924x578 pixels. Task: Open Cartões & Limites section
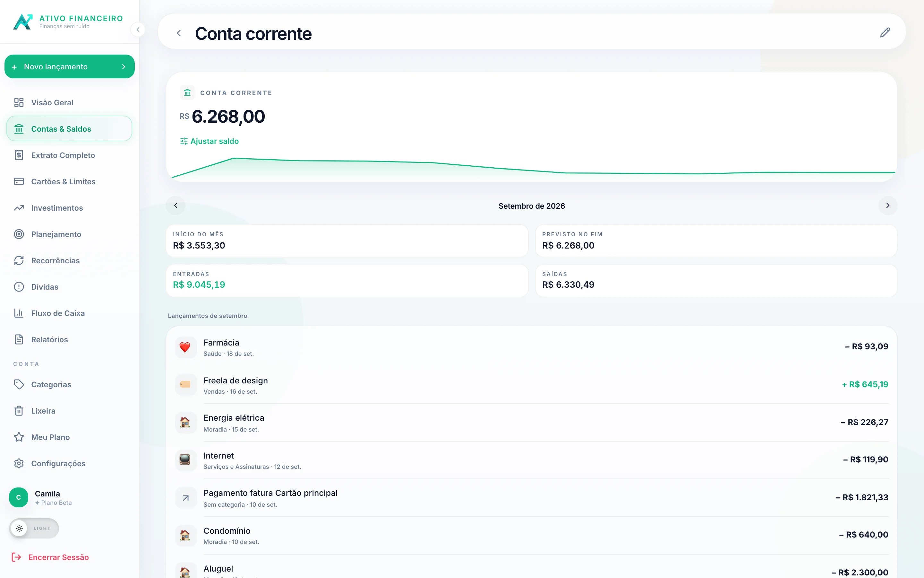coord(69,181)
